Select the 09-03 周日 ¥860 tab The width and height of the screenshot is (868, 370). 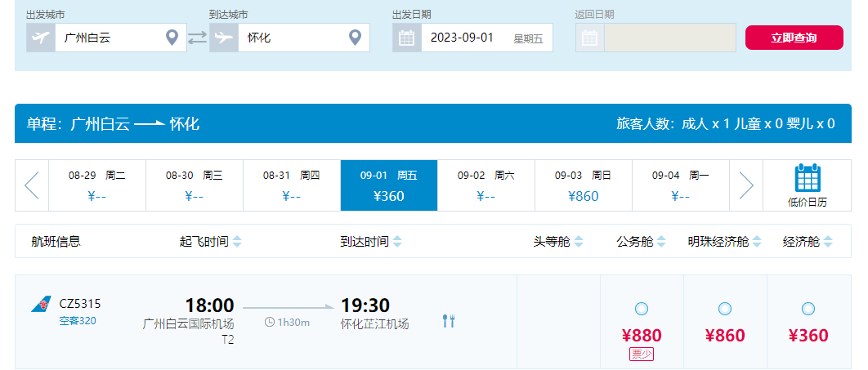[x=584, y=185]
